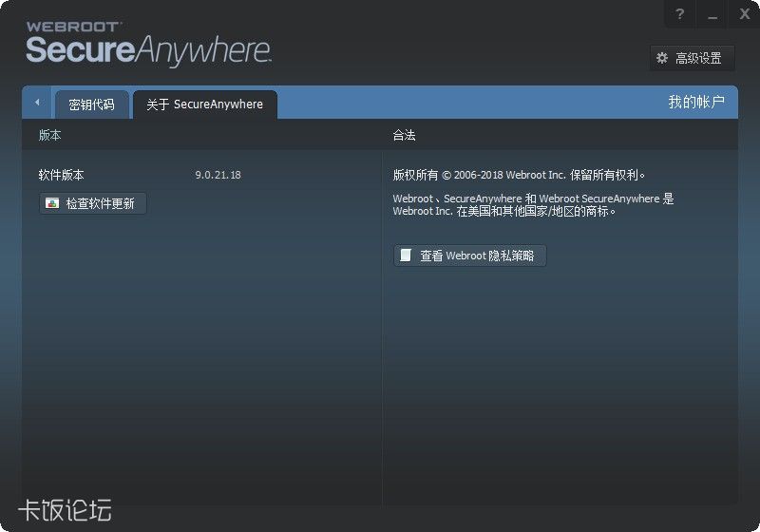Go back with the left arrow tab
Viewport: 760px width, 532px height.
click(x=37, y=103)
